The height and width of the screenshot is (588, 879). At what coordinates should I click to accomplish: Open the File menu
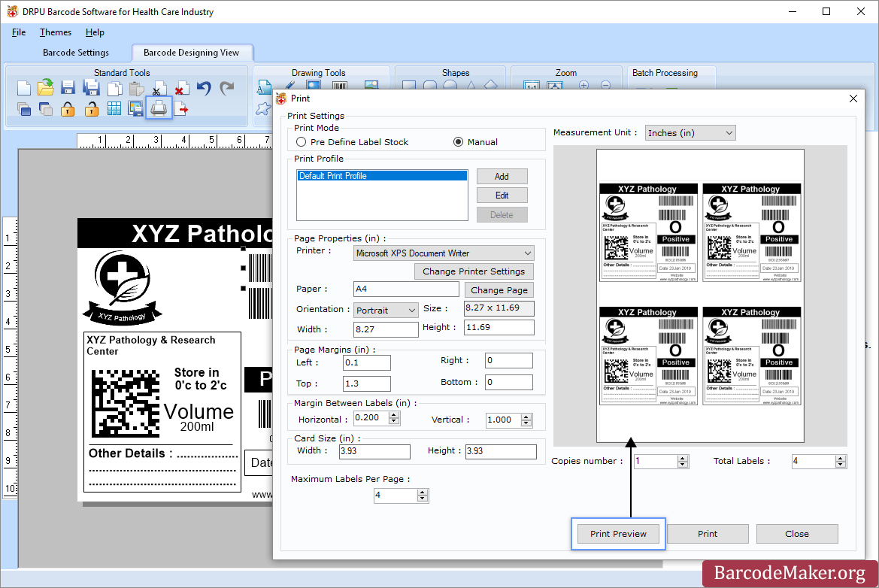click(19, 32)
